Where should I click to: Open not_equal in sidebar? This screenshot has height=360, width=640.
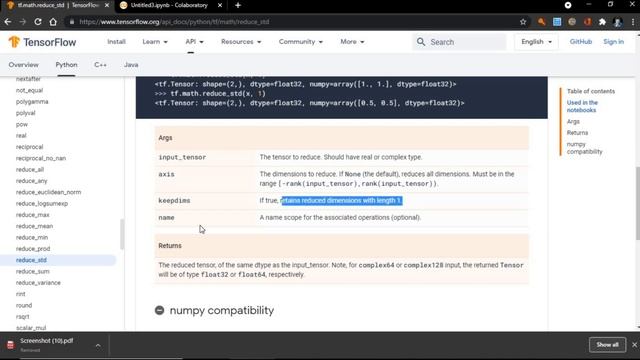click(x=29, y=90)
